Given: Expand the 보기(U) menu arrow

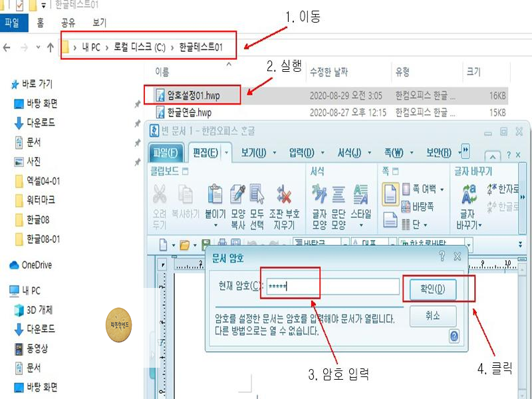Looking at the screenshot, I should tap(275, 153).
